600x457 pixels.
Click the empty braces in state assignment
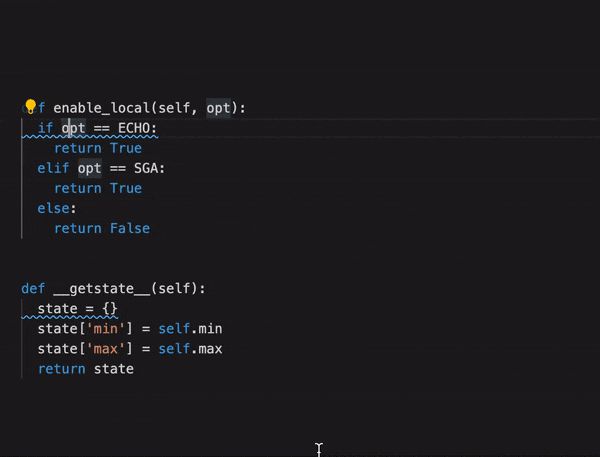click(111, 309)
